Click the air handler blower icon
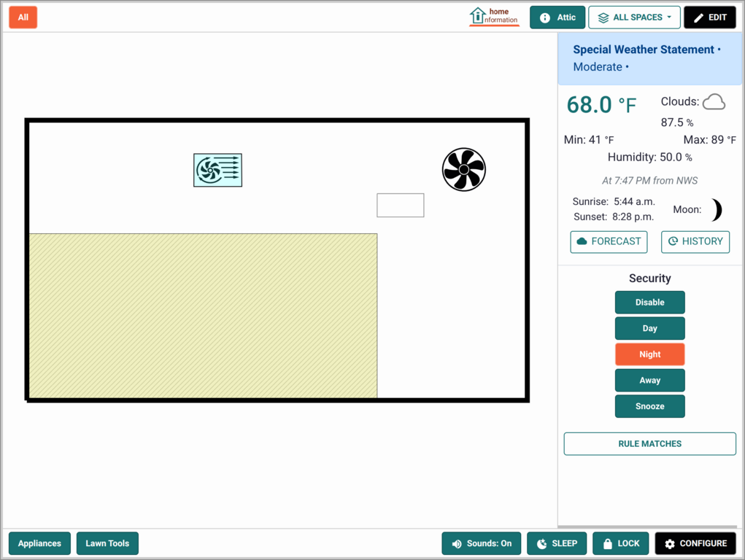745x560 pixels. click(x=217, y=170)
